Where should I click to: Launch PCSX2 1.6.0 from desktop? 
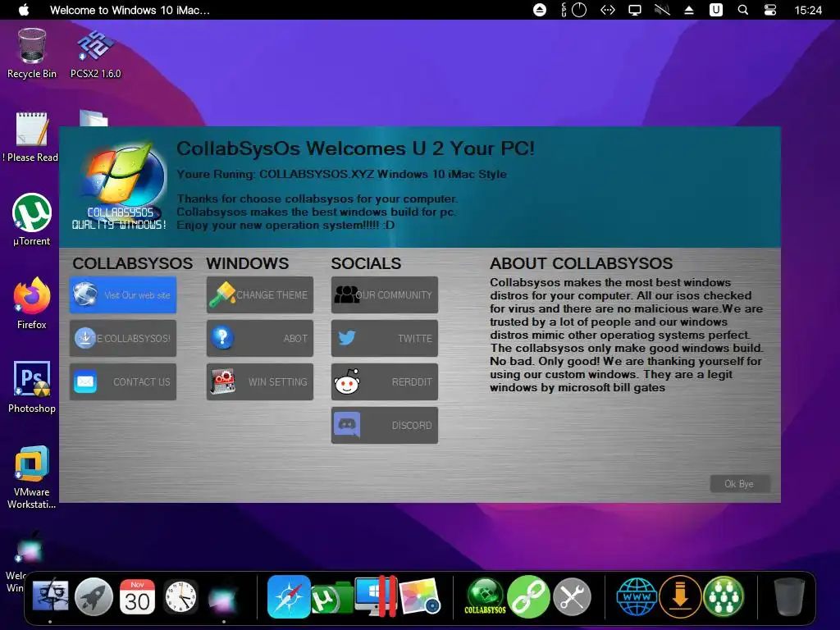pos(95,53)
